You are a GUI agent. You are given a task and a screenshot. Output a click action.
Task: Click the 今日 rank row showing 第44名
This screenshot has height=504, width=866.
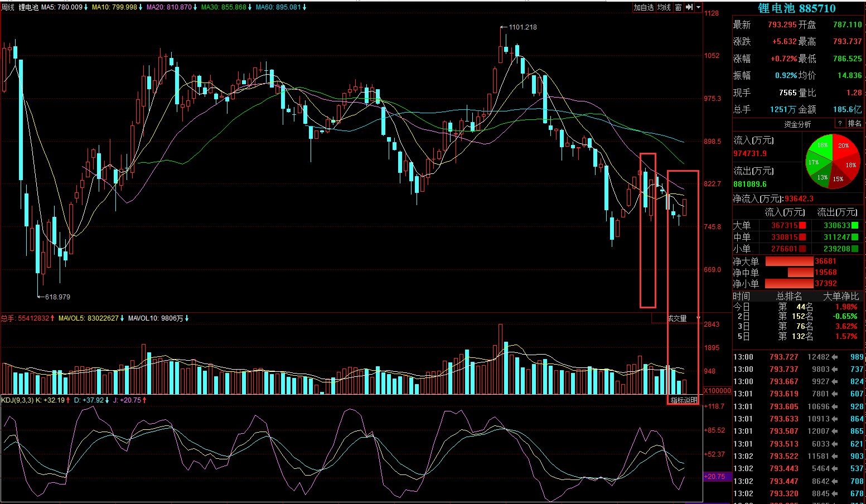click(x=799, y=307)
